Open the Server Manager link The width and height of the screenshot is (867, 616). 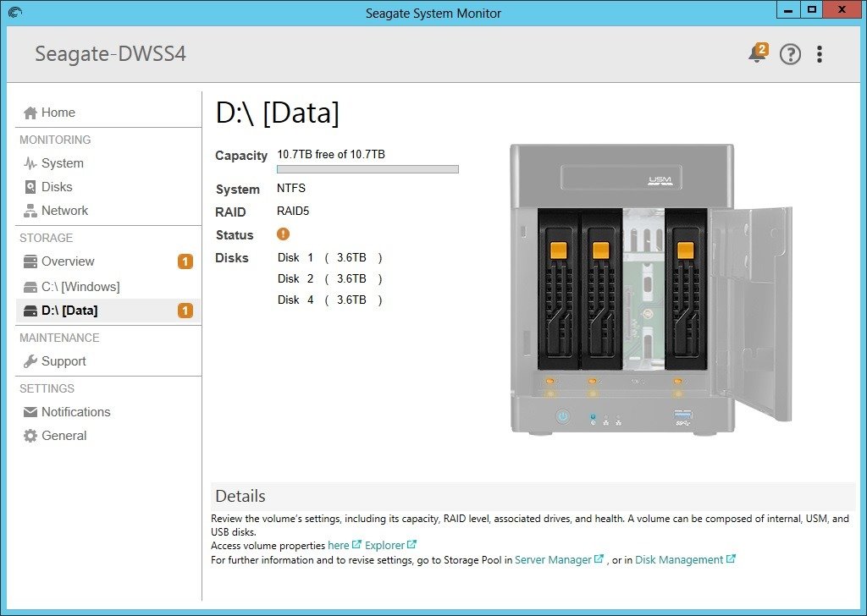point(553,559)
